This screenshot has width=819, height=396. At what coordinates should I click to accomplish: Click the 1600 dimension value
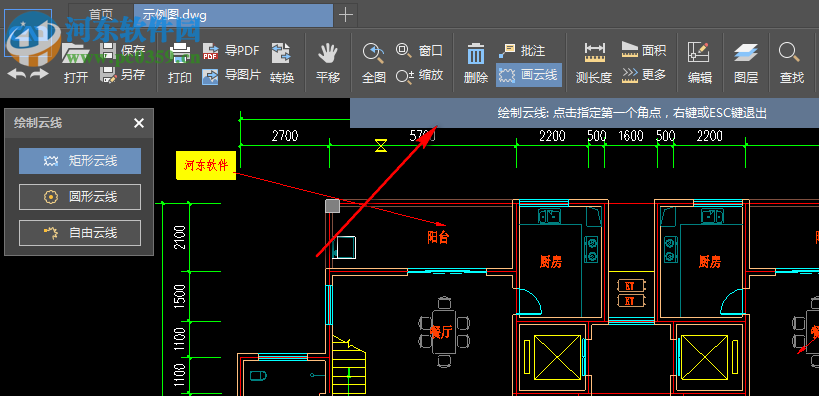(631, 136)
